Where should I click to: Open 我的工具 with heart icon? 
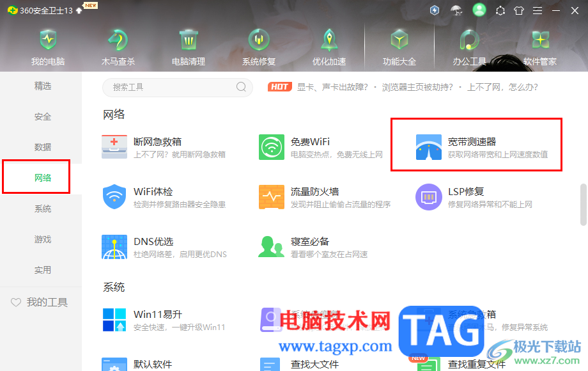tap(40, 303)
